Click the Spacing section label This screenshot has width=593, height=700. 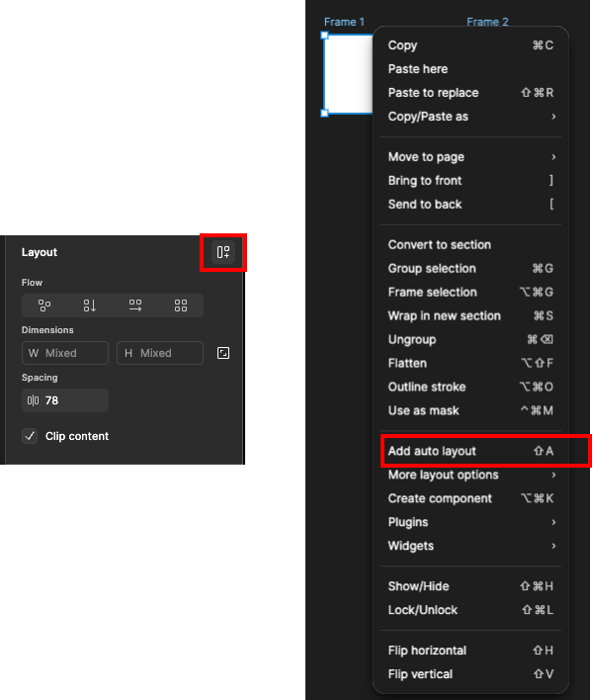(40, 378)
